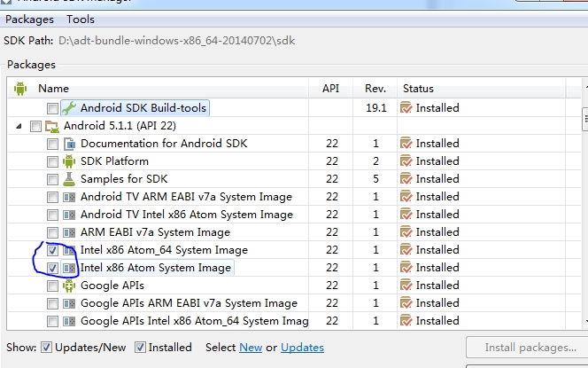Toggle the Installed show filter checkbox
This screenshot has width=588, height=368.
click(x=140, y=348)
